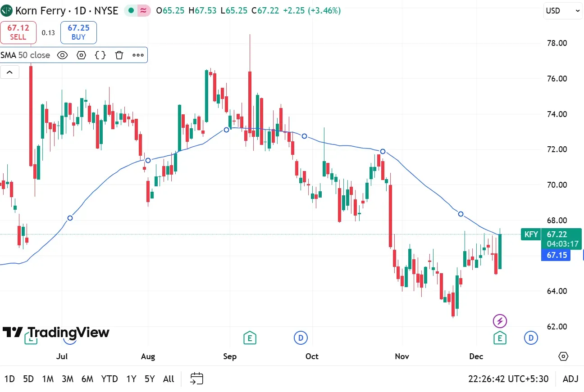Open the USD currency dropdown

tap(563, 11)
